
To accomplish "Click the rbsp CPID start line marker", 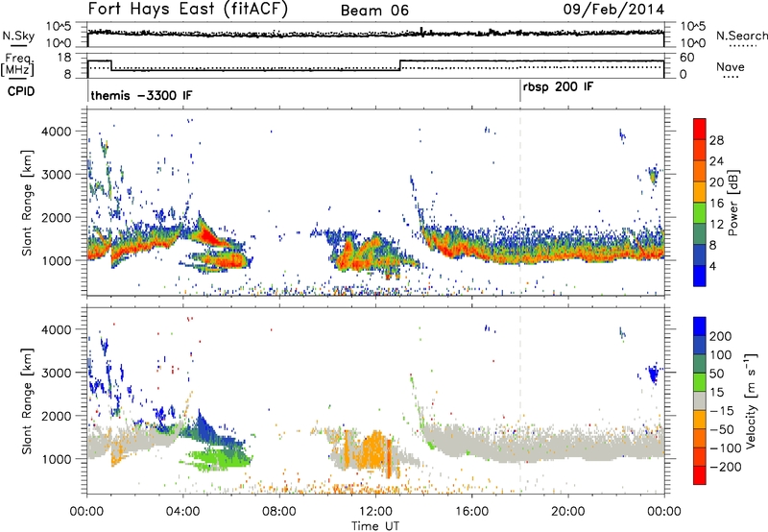I will tap(520, 90).
